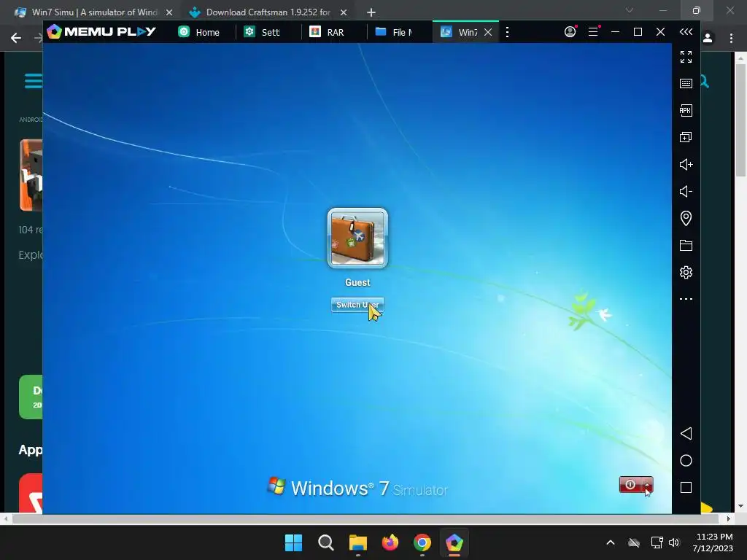Tap the Android home circle button

686,461
